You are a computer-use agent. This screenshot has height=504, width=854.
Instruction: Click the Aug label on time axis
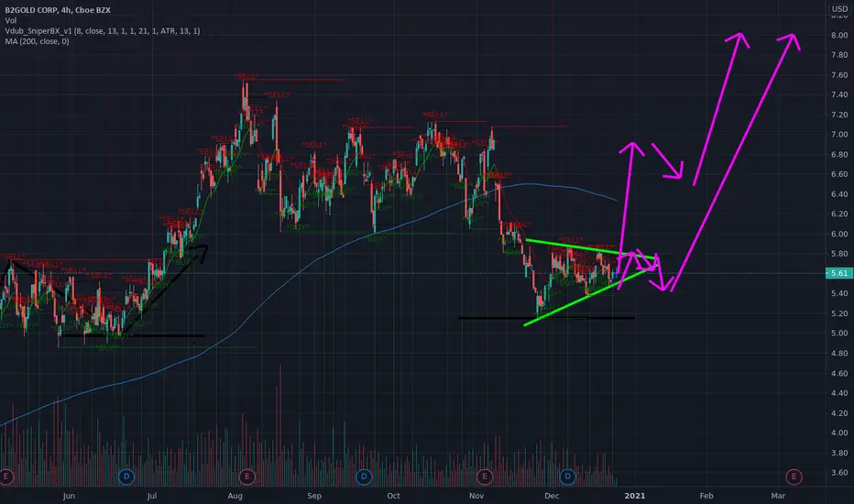[235, 496]
